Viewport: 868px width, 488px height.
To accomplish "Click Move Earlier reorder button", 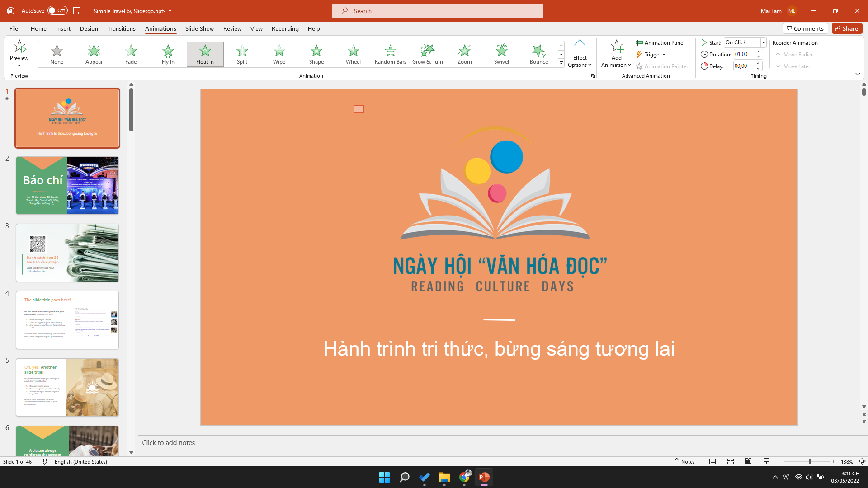I will (794, 54).
